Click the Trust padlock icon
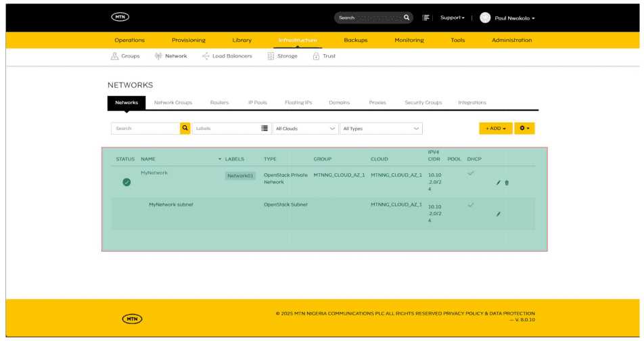The height and width of the screenshot is (341, 644). click(316, 56)
